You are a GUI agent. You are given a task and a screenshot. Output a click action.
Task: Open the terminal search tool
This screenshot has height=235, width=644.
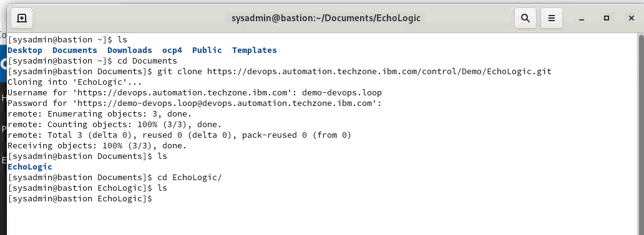[525, 19]
